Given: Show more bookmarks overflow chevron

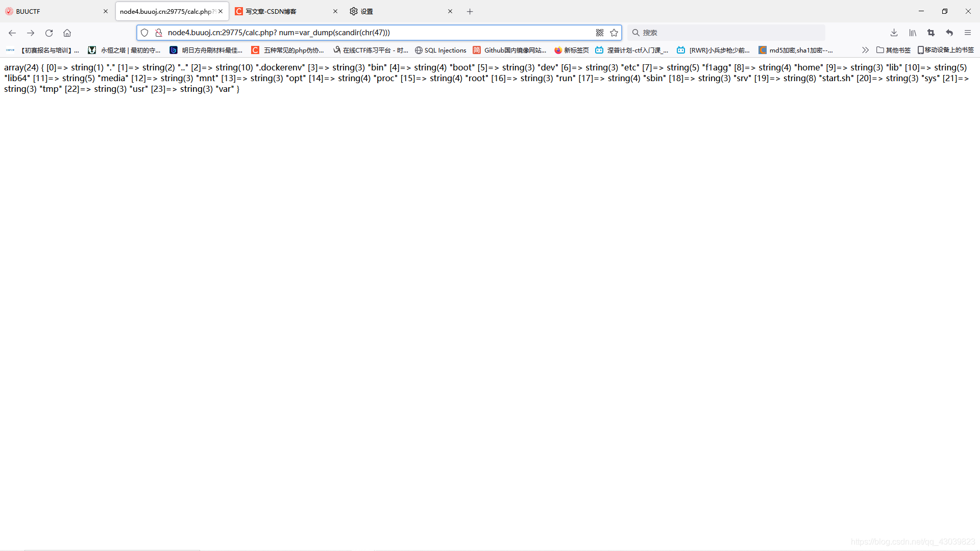Looking at the screenshot, I should [865, 50].
